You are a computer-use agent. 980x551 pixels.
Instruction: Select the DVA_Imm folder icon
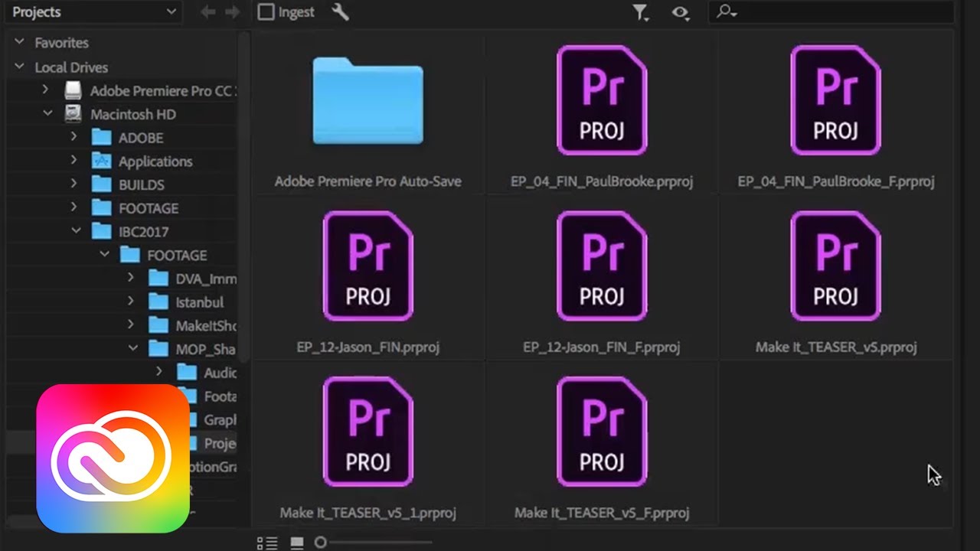coord(158,279)
